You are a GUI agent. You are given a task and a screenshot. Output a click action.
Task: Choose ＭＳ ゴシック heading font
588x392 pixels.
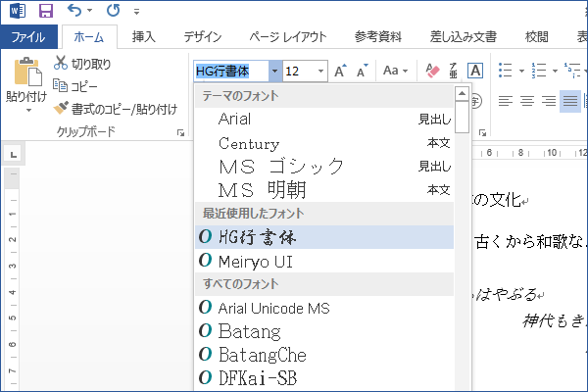324,167
